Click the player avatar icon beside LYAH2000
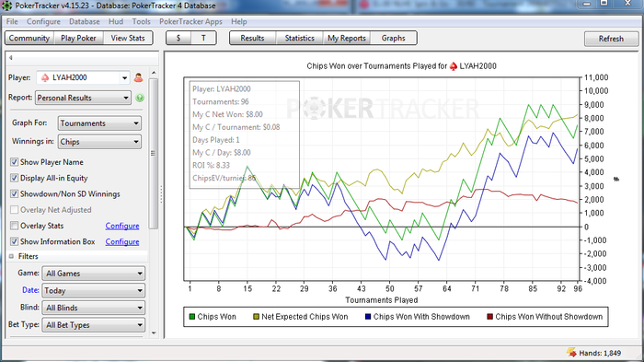This screenshot has height=362, width=644. tap(138, 77)
